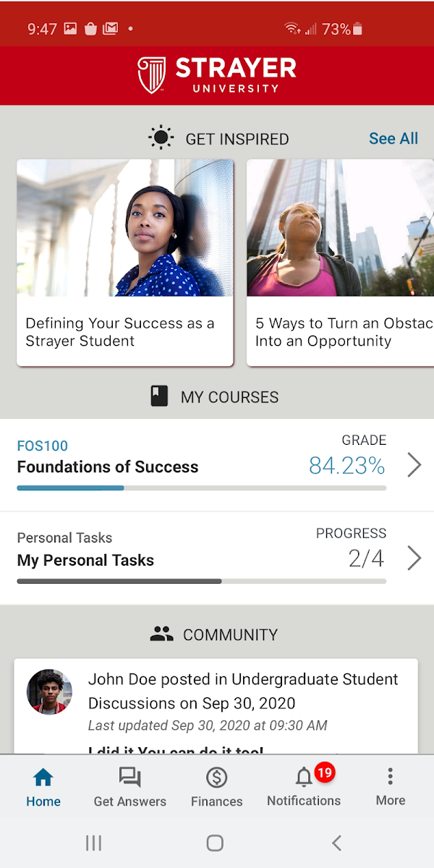Open the More three-dot menu

(x=390, y=778)
